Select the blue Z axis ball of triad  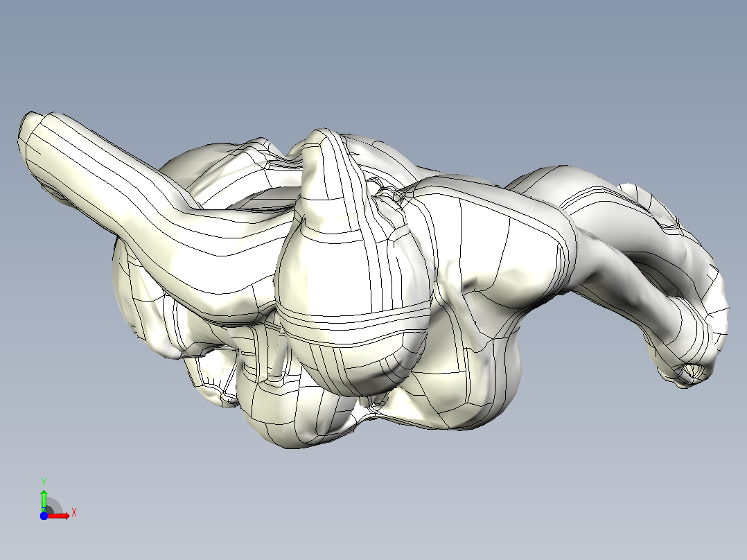44,516
